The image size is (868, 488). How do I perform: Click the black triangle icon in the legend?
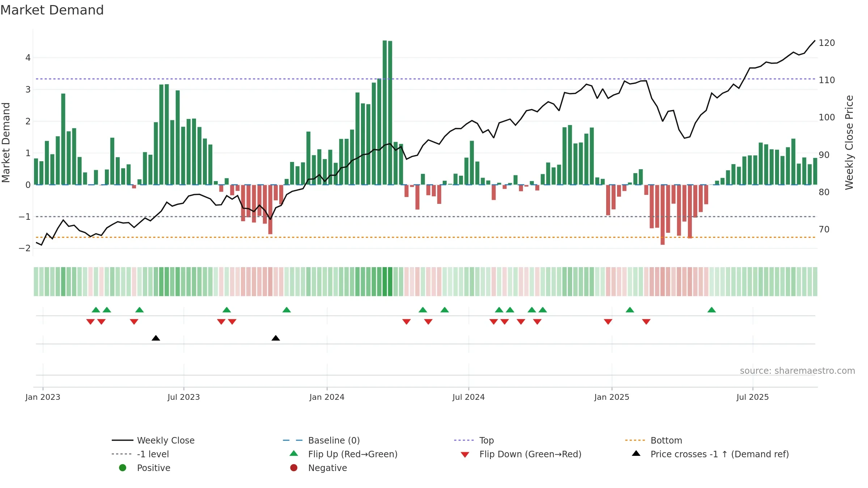click(636, 453)
